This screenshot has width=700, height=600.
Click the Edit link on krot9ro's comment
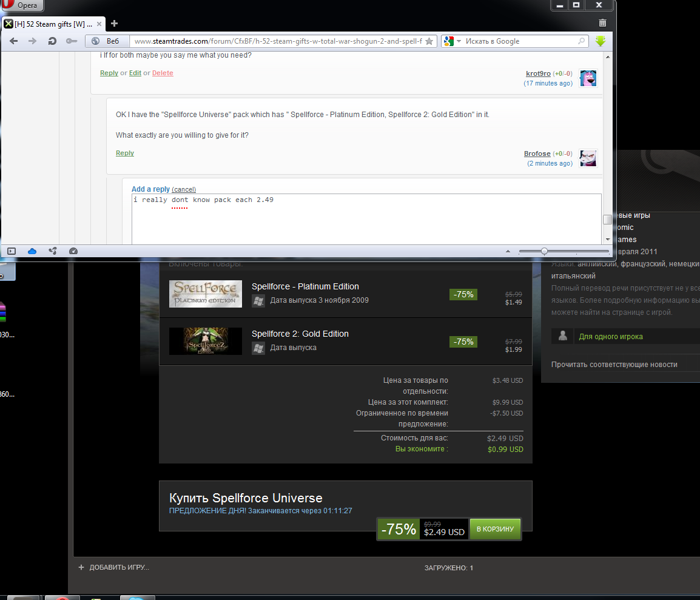(135, 73)
